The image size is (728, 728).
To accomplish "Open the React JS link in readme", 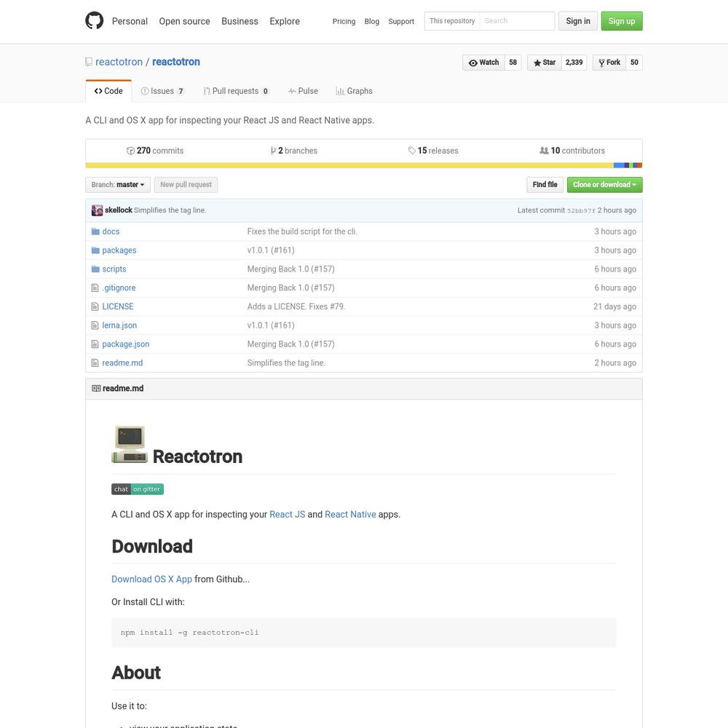I will tap(288, 515).
